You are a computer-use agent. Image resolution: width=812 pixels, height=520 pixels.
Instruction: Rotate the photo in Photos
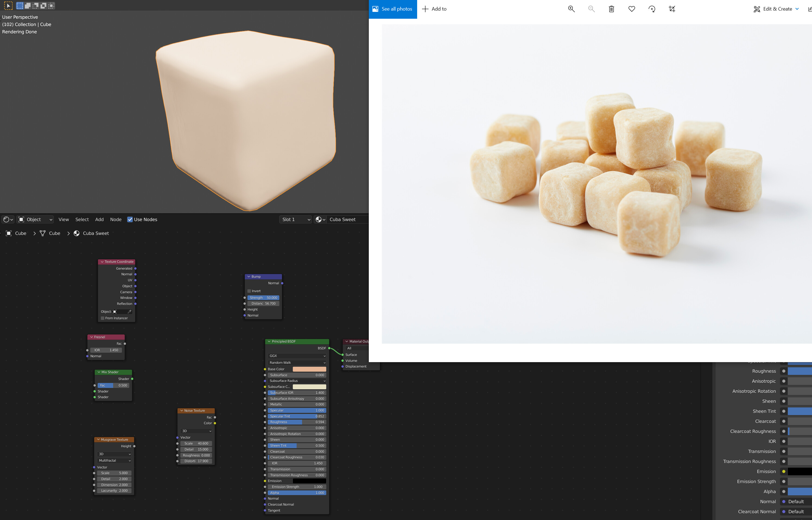pos(652,9)
